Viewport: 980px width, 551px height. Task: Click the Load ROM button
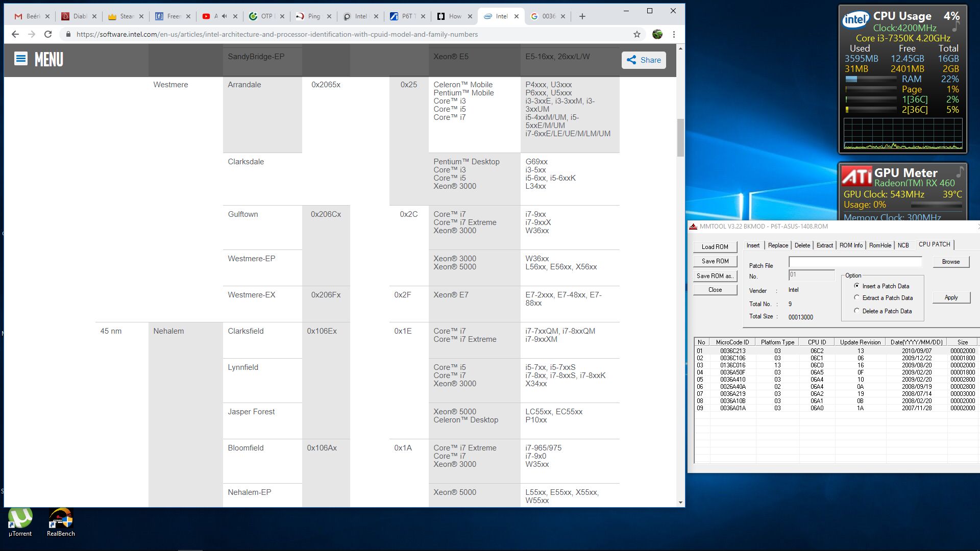click(715, 247)
